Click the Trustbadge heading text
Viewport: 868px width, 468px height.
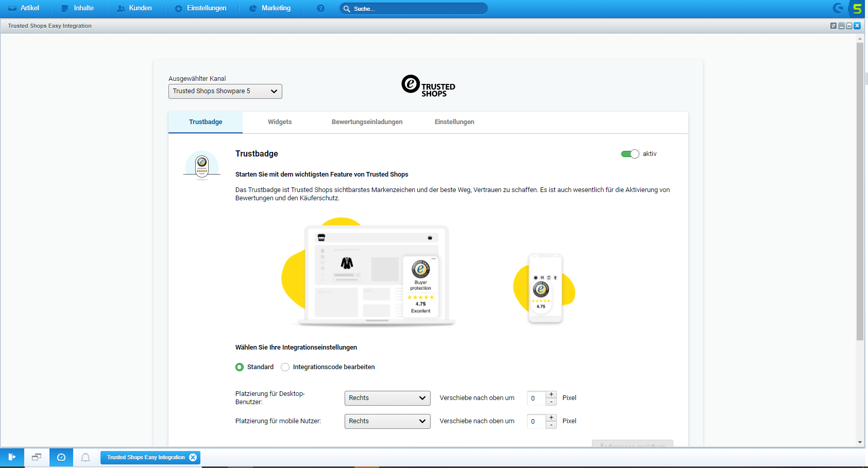pos(257,154)
